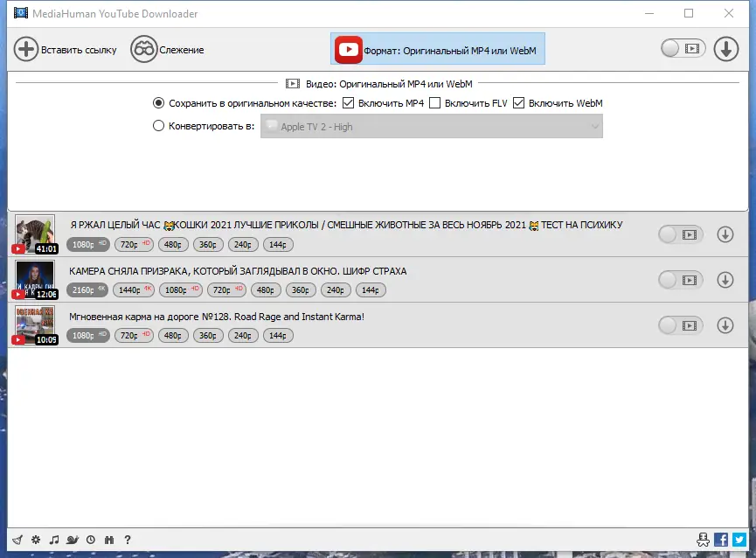Click the music note icon in bottom bar
The height and width of the screenshot is (558, 756).
tap(54, 540)
